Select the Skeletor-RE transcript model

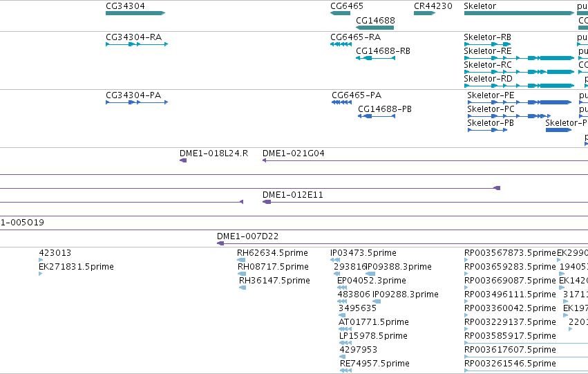519,58
